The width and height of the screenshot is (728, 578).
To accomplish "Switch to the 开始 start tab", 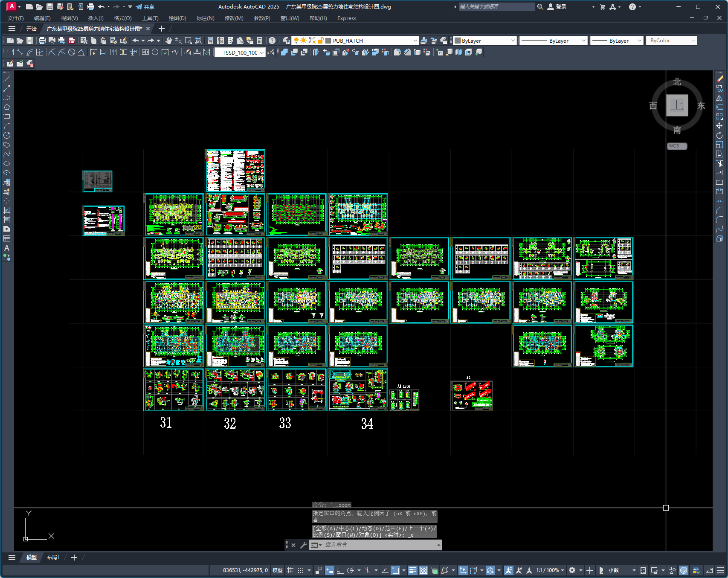I will coord(32,29).
